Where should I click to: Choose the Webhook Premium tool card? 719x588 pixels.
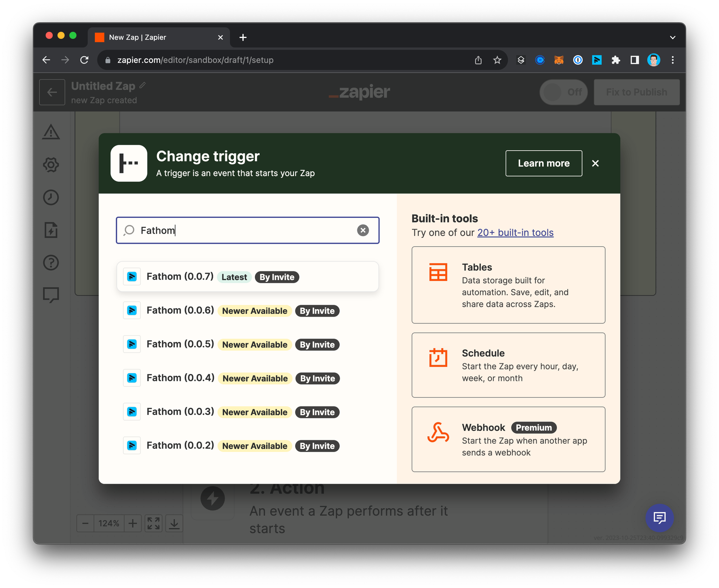tap(508, 439)
